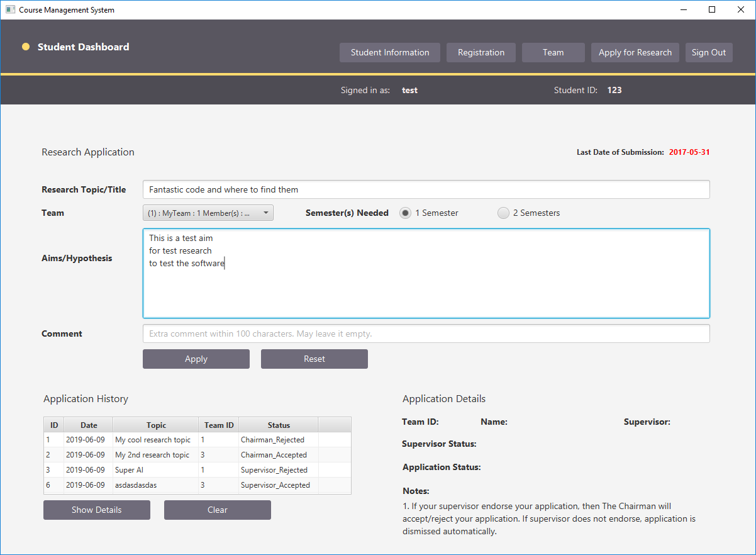The image size is (756, 555).
Task: Click the submission deadline 2017-05-31
Action: 689,152
